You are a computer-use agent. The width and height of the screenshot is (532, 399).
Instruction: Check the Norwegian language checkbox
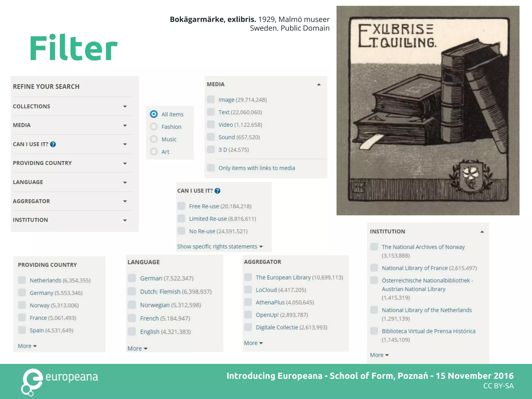[x=132, y=305]
